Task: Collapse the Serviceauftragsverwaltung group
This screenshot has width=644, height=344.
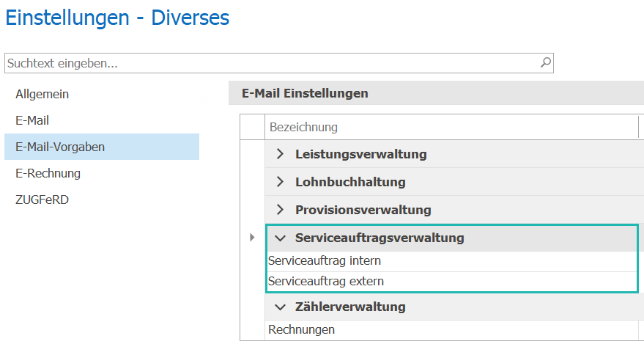Action: click(x=280, y=238)
